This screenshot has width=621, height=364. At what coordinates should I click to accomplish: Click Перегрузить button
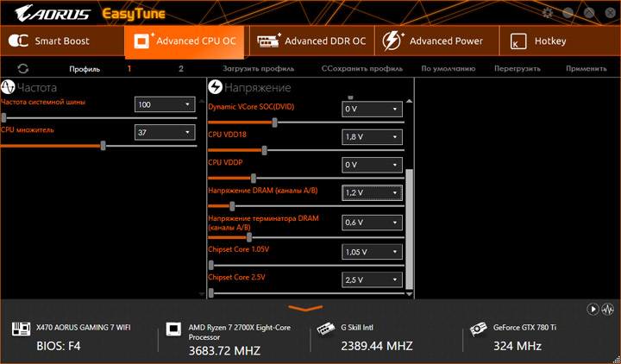517,68
